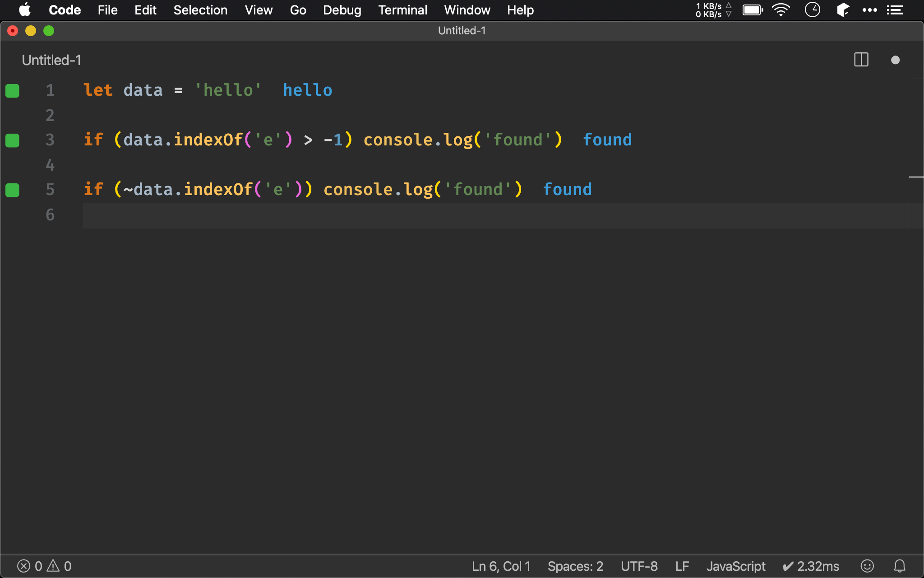The width and height of the screenshot is (924, 578).
Task: Click the clock icon in menu bar
Action: pyautogui.click(x=812, y=10)
